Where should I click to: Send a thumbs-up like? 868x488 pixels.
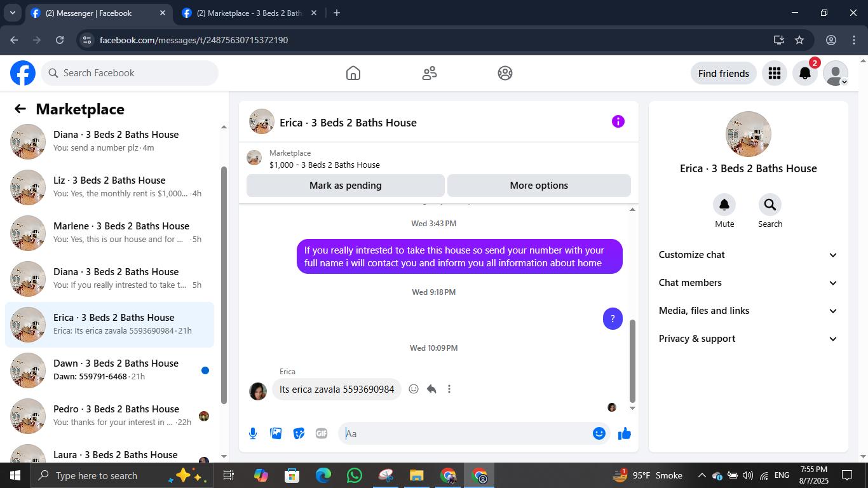click(625, 433)
